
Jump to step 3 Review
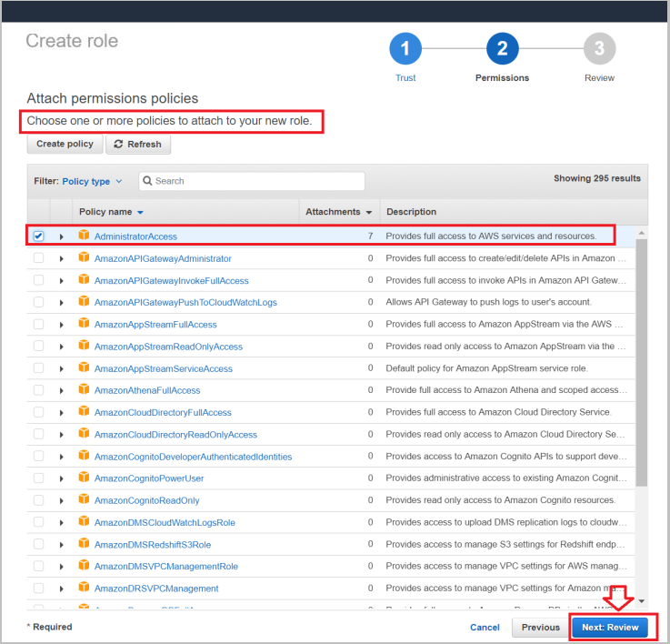(x=599, y=49)
